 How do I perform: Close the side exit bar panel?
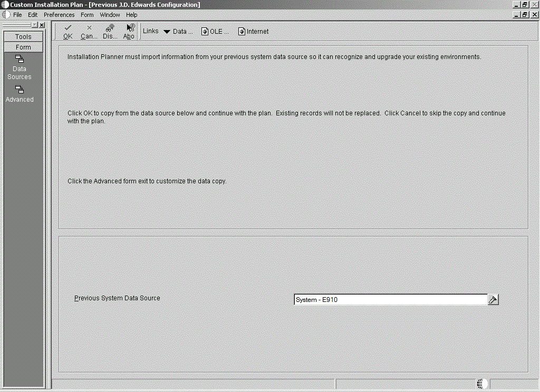click(x=42, y=25)
